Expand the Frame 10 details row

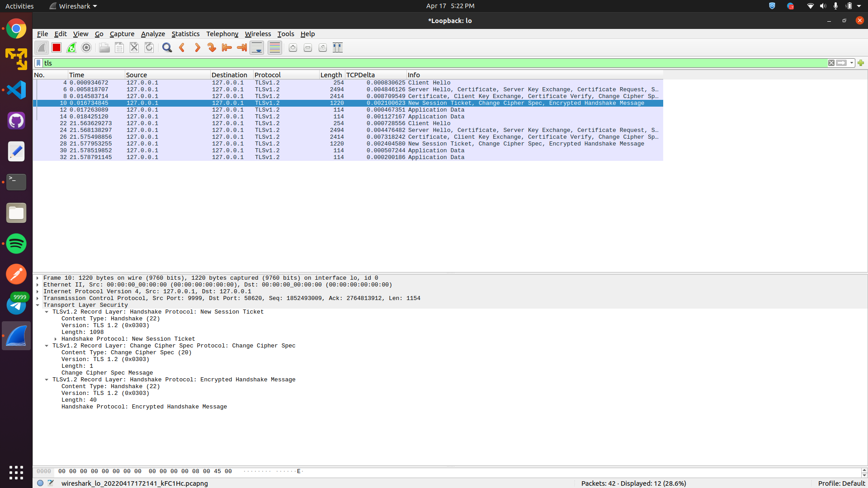[38, 278]
